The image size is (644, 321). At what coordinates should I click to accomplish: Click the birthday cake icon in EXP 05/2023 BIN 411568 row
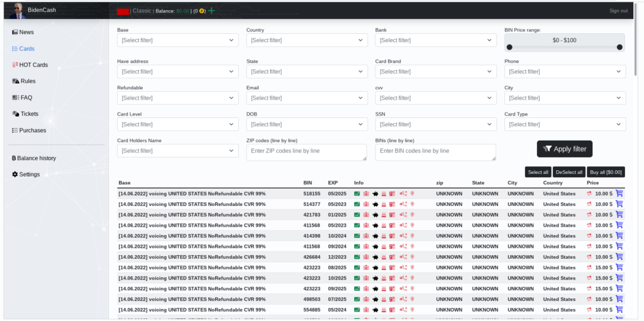click(x=384, y=226)
